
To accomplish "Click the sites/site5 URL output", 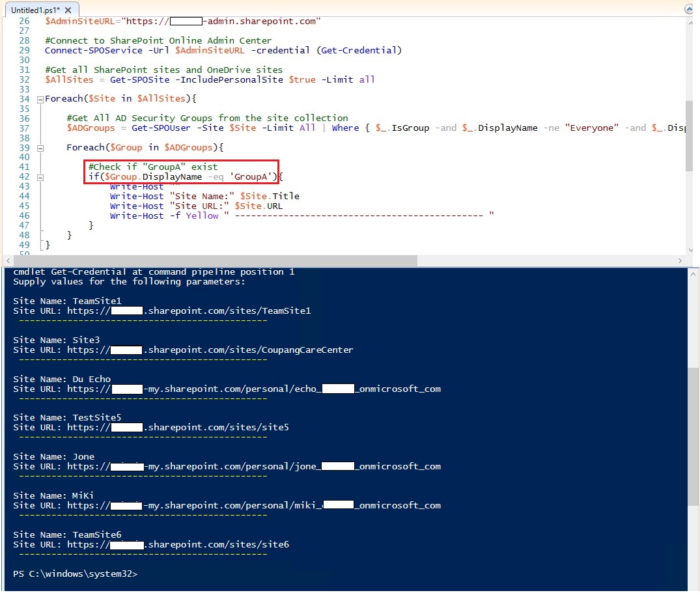I will coord(151,428).
